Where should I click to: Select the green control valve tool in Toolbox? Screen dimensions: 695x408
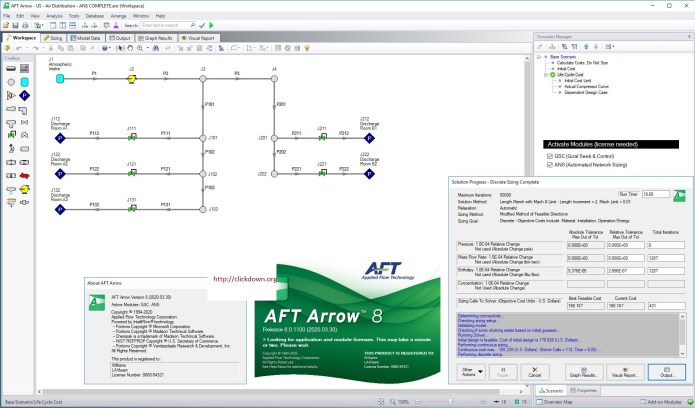[x=11, y=135]
